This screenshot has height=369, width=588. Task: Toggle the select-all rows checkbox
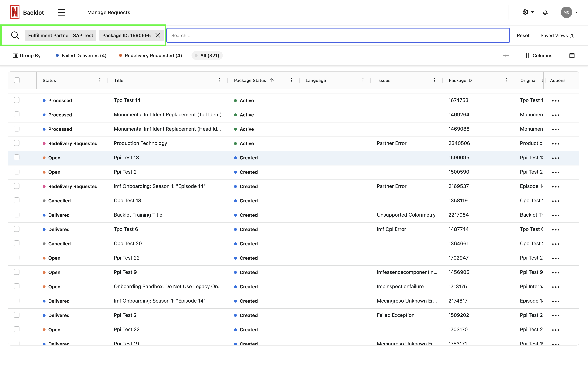tap(17, 80)
